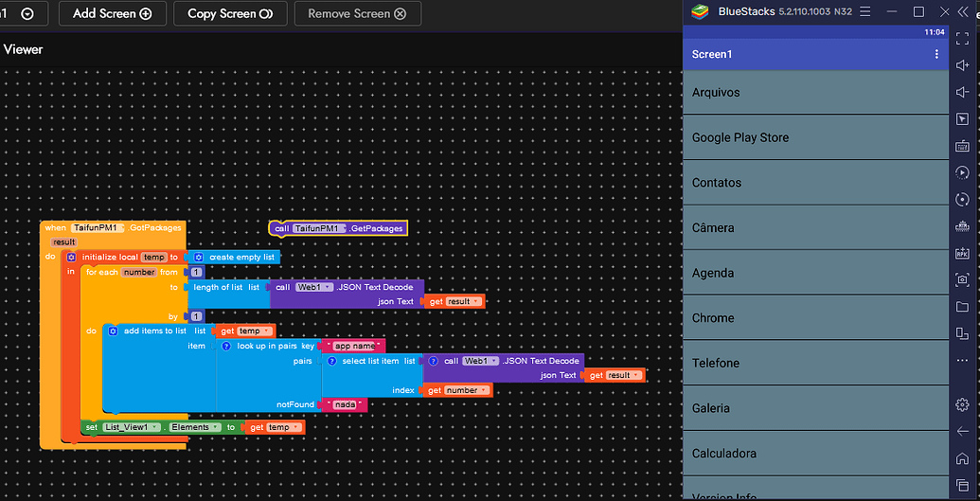Click the Remove Screen button
The height and width of the screenshot is (501, 980).
pos(358,14)
